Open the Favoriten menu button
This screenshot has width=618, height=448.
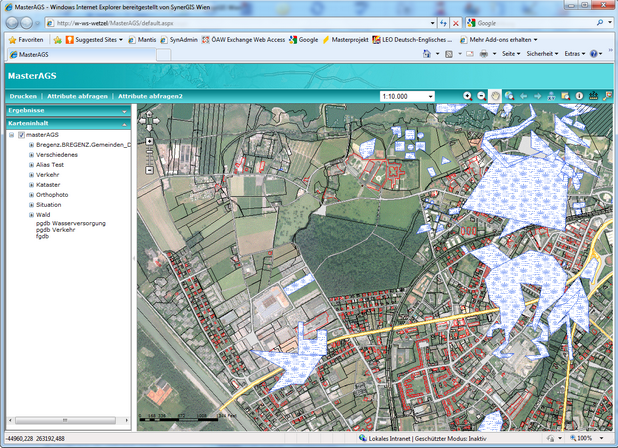click(26, 40)
